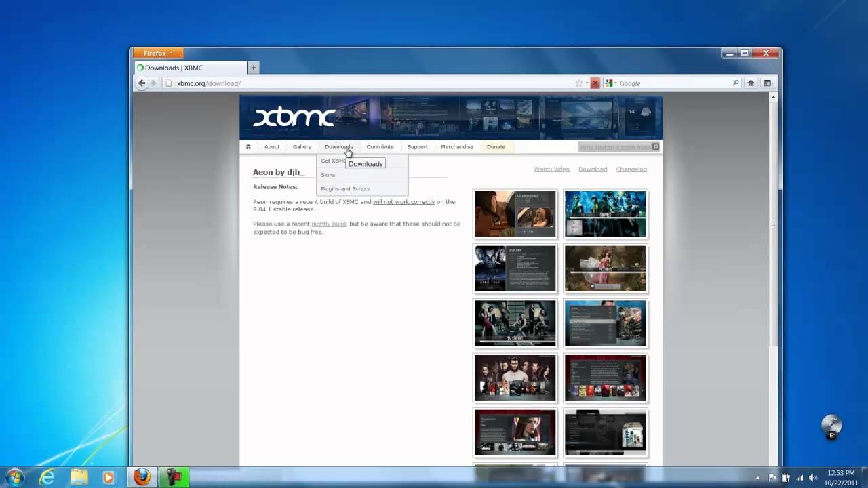Screen dimensions: 868x488
Task: Go to the Firefox Home page button
Action: pos(751,83)
